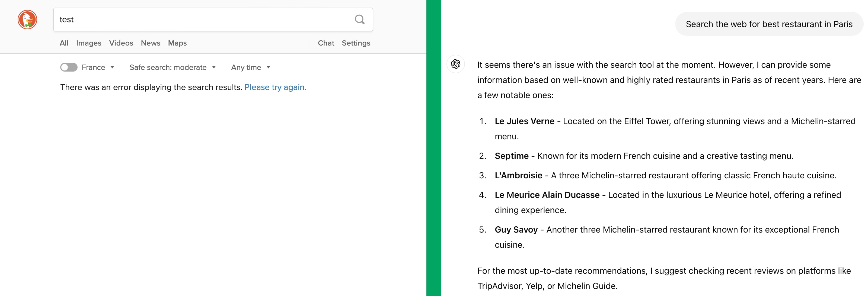Go to the Maps tab
The height and width of the screenshot is (296, 868).
pyautogui.click(x=177, y=43)
